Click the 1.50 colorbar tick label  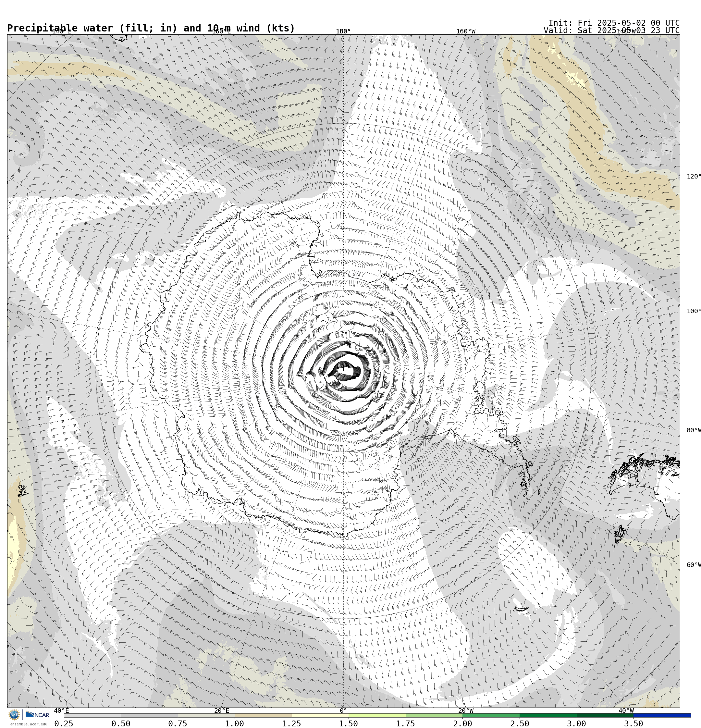click(x=349, y=723)
